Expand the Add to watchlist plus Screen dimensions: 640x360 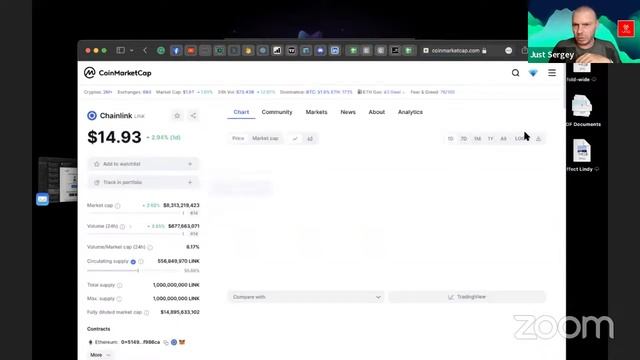coord(190,164)
